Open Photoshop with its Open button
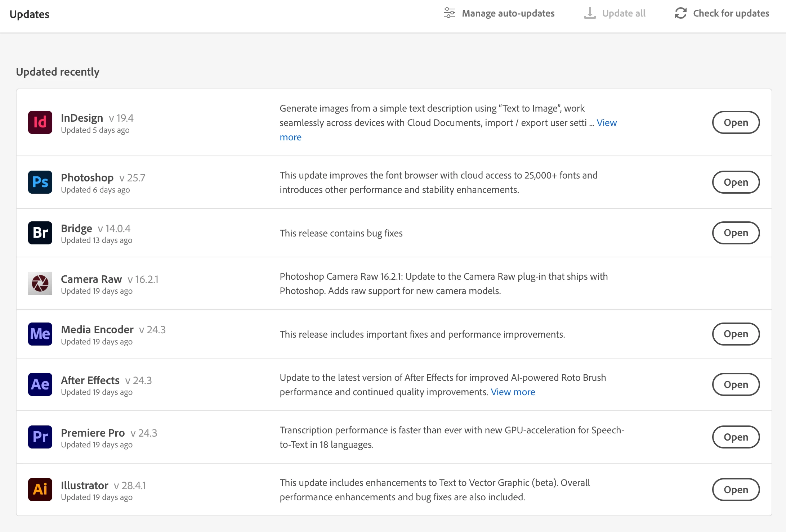786x532 pixels. [736, 182]
